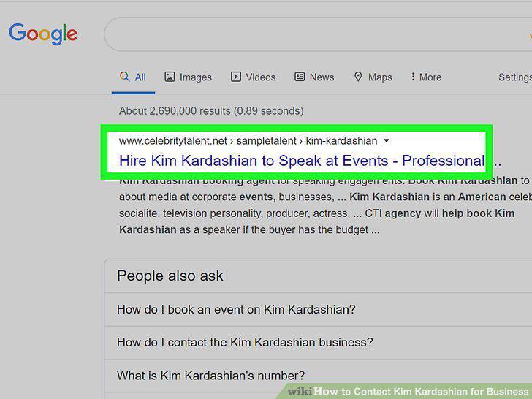Viewport: 532px width, 399px height.
Task: Open the More search options menu
Action: coord(426,77)
